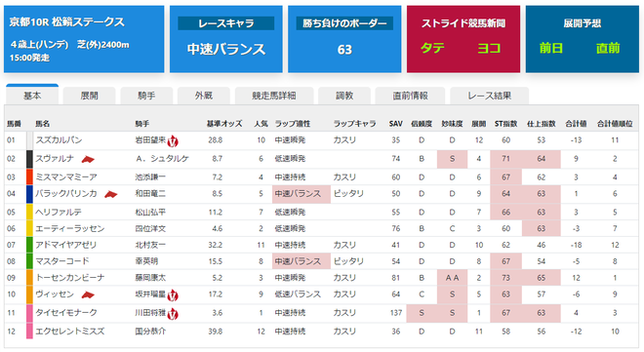
Task: Select horse name アドマイヤアゼリ
Action: point(65,245)
